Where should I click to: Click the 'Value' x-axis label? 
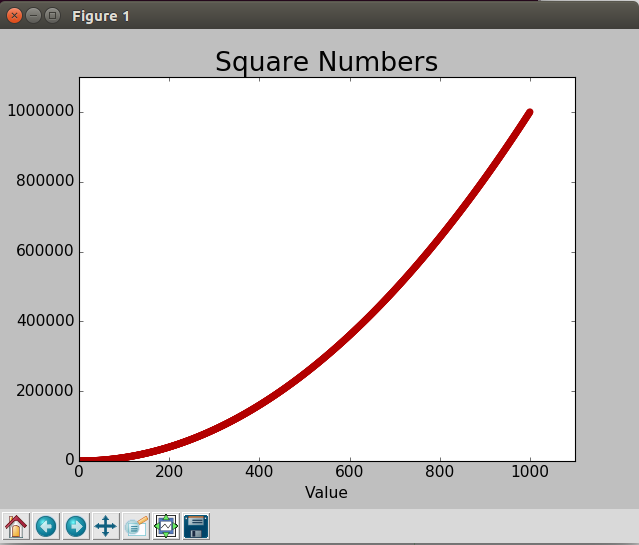(326, 492)
